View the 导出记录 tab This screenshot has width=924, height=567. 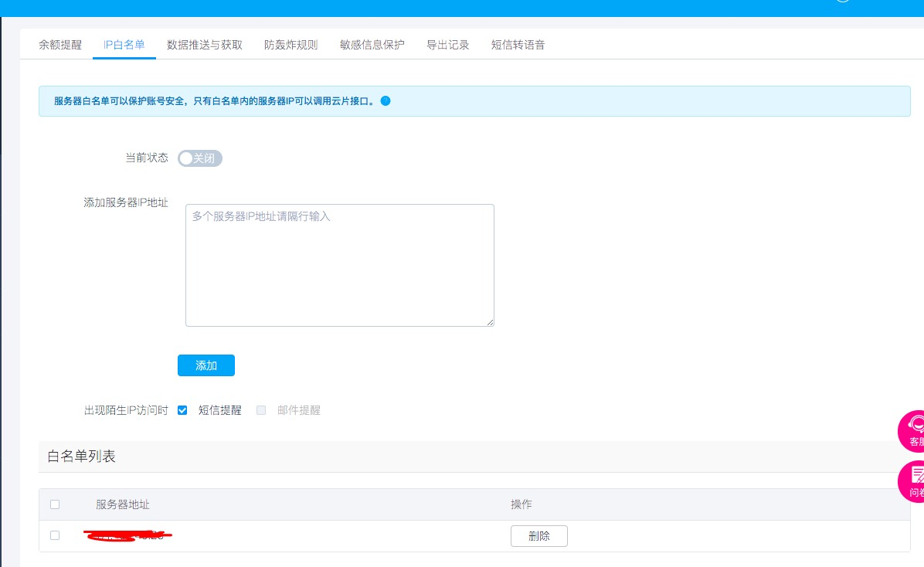pos(447,44)
